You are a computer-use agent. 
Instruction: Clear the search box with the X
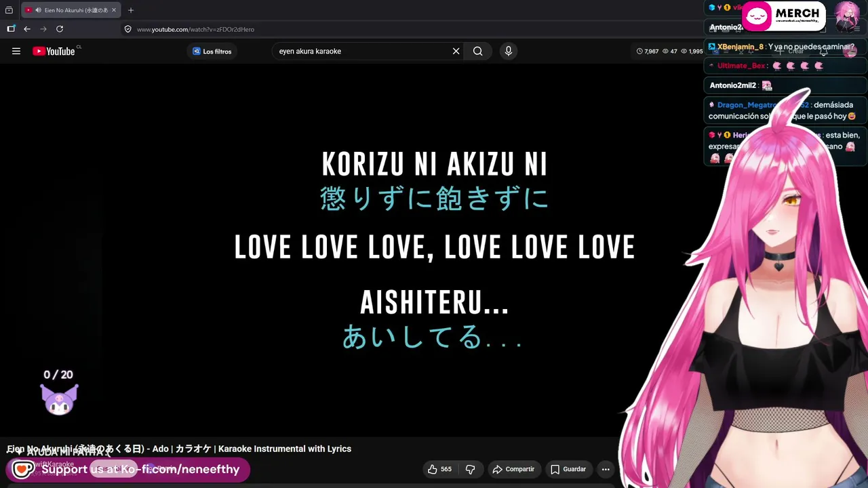click(x=456, y=51)
